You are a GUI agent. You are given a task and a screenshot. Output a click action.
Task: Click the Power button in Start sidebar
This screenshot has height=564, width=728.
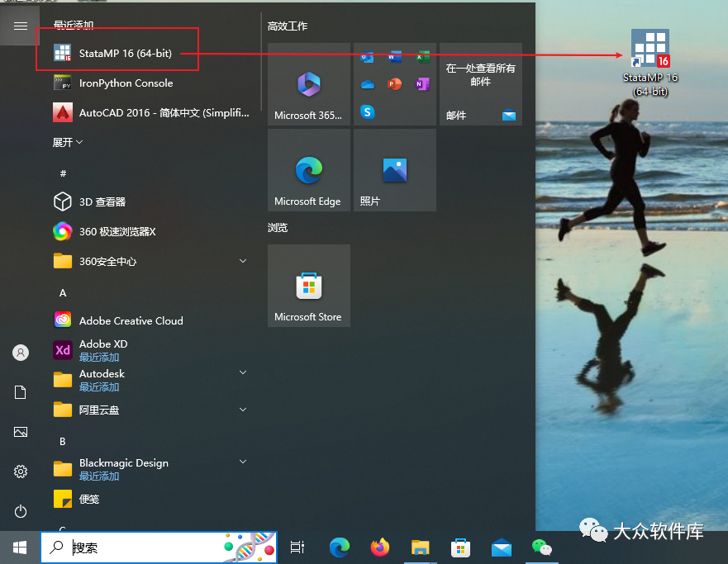[21, 512]
